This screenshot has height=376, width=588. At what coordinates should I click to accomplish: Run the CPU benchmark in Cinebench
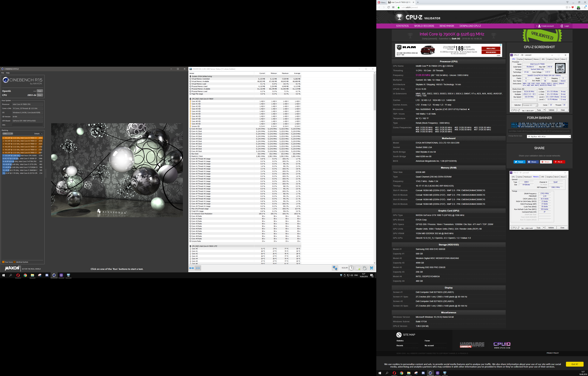(x=40, y=95)
